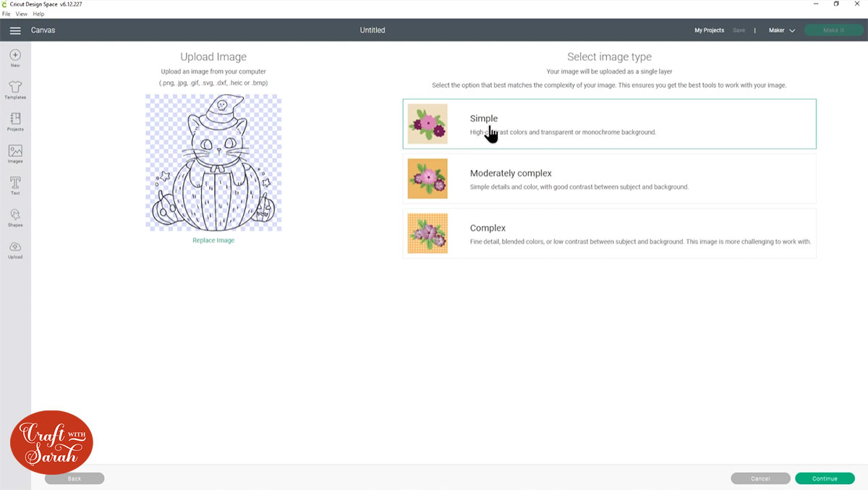Choose the Moderately complex image type
This screenshot has width=868, height=490.
pyautogui.click(x=609, y=179)
